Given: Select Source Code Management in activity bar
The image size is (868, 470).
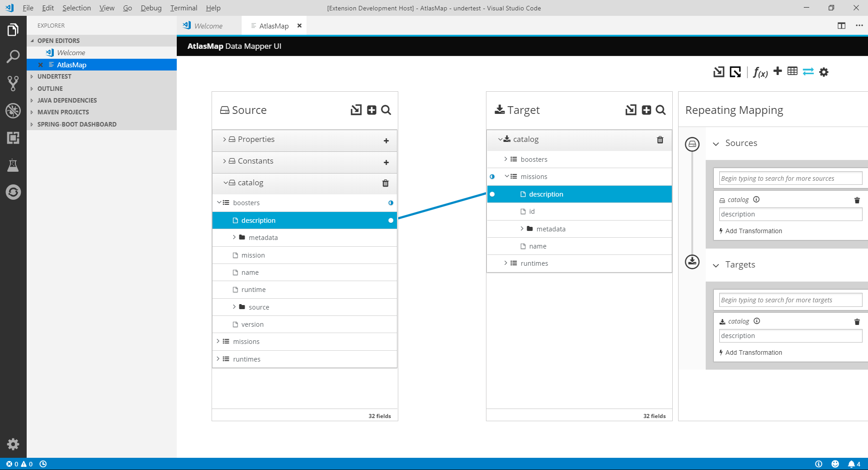Looking at the screenshot, I should tap(13, 84).
